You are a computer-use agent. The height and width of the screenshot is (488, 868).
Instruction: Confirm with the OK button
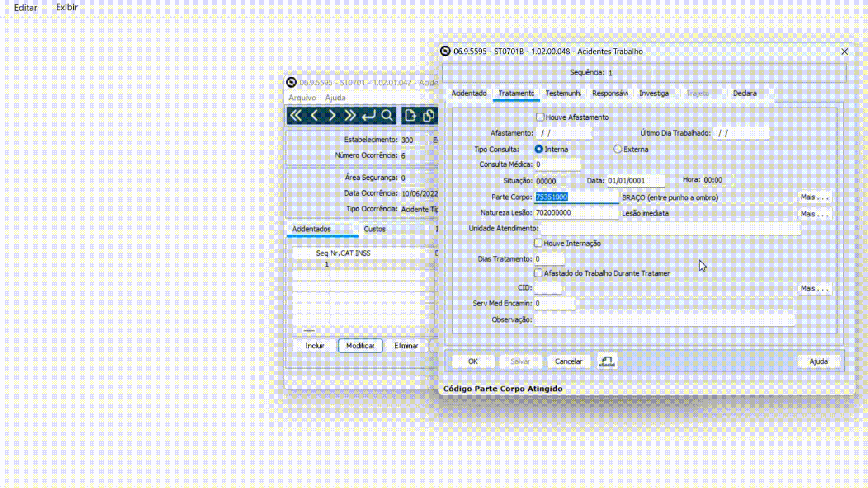(473, 361)
